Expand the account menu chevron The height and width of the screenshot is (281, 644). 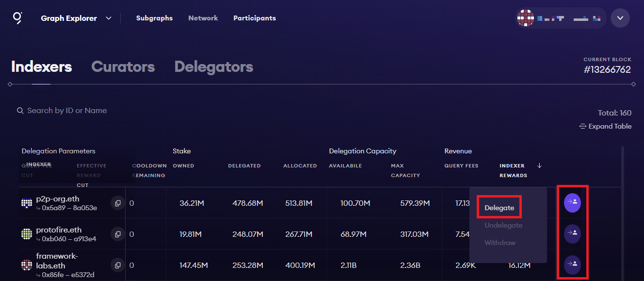tap(620, 18)
